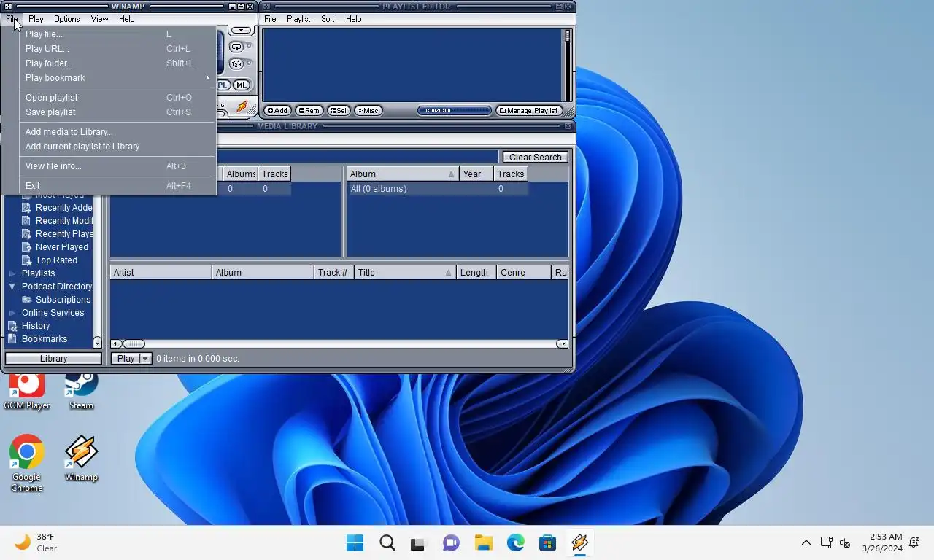Sort track list by Track # column
Image resolution: width=934 pixels, height=560 pixels.
[x=334, y=272]
